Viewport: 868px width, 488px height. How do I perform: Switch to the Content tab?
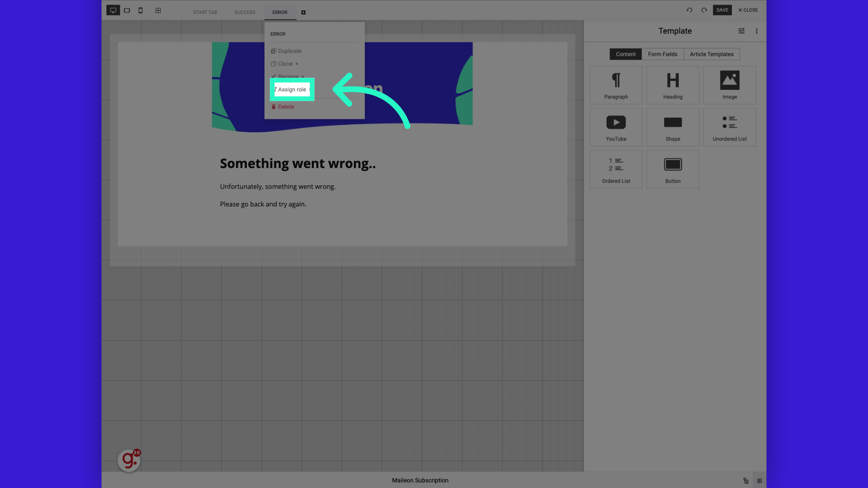[x=625, y=54]
